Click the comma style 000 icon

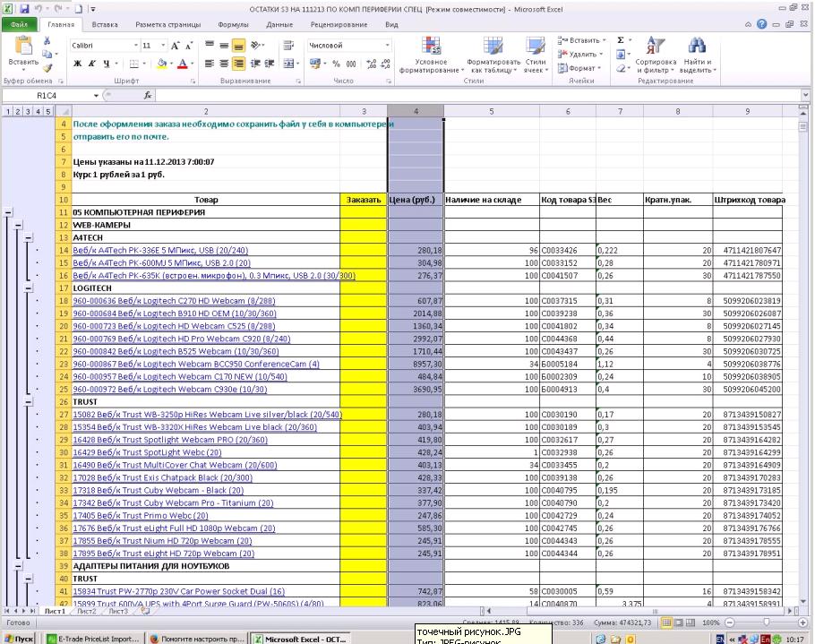351,64
